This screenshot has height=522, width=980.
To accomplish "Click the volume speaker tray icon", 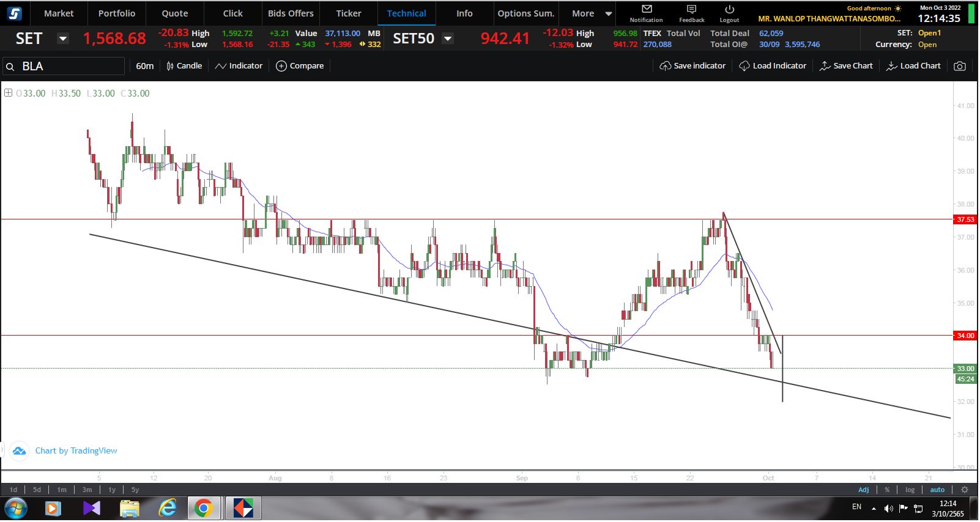I will pos(888,509).
